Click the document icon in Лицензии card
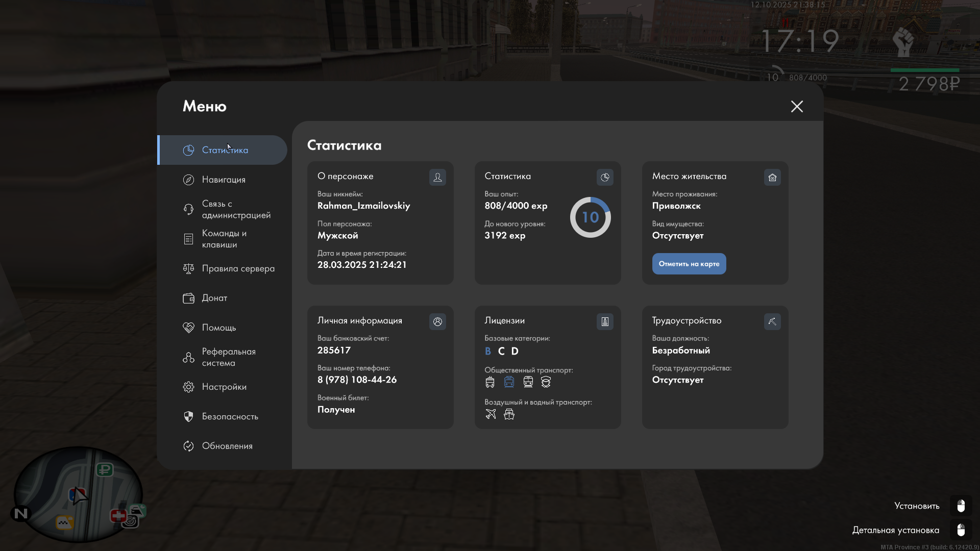Screen dimensions: 980x551 [605, 321]
